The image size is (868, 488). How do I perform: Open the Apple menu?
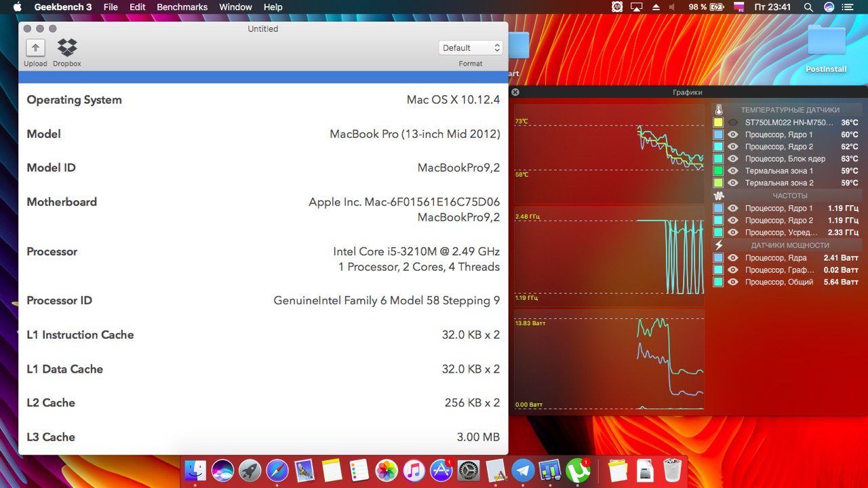(17, 7)
